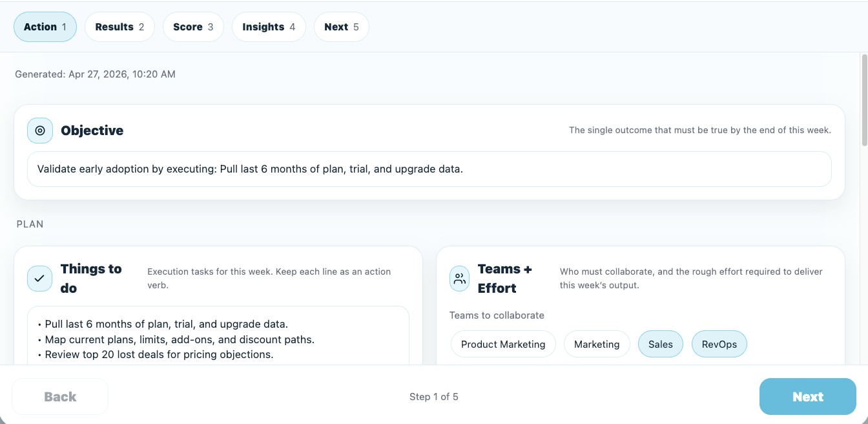The width and height of the screenshot is (868, 424).
Task: Open the Score tab
Action: 193,27
